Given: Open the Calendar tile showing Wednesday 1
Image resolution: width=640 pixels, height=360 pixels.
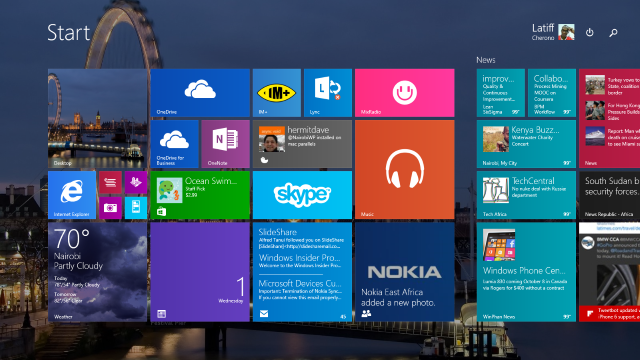Looking at the screenshot, I should point(200,272).
